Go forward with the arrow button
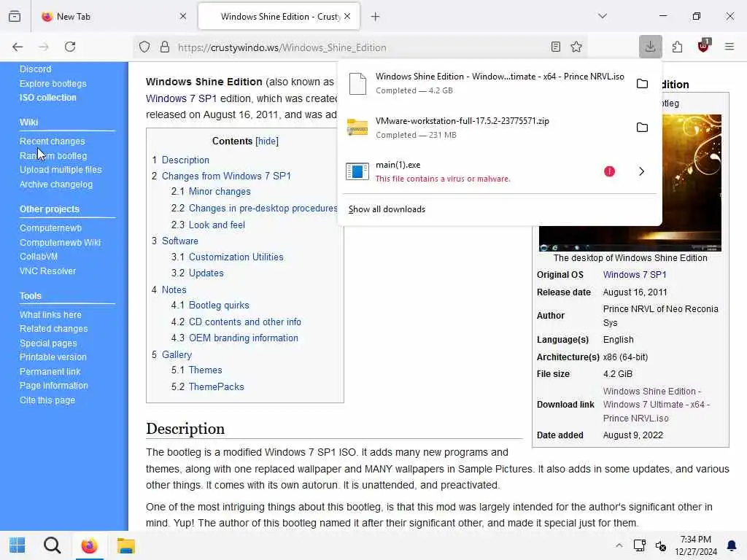 pyautogui.click(x=44, y=47)
